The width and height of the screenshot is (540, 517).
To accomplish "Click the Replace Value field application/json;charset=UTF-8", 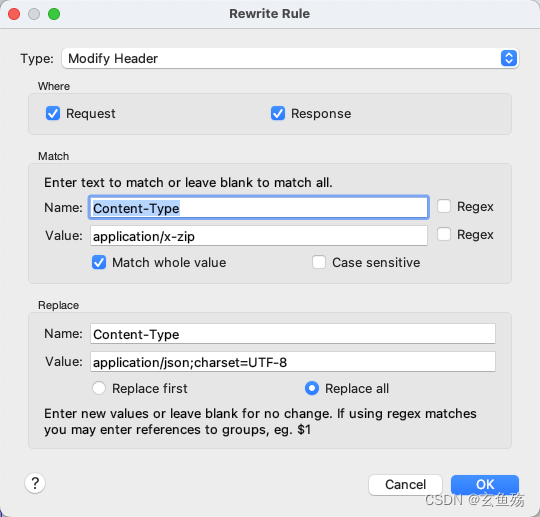I will click(x=293, y=362).
